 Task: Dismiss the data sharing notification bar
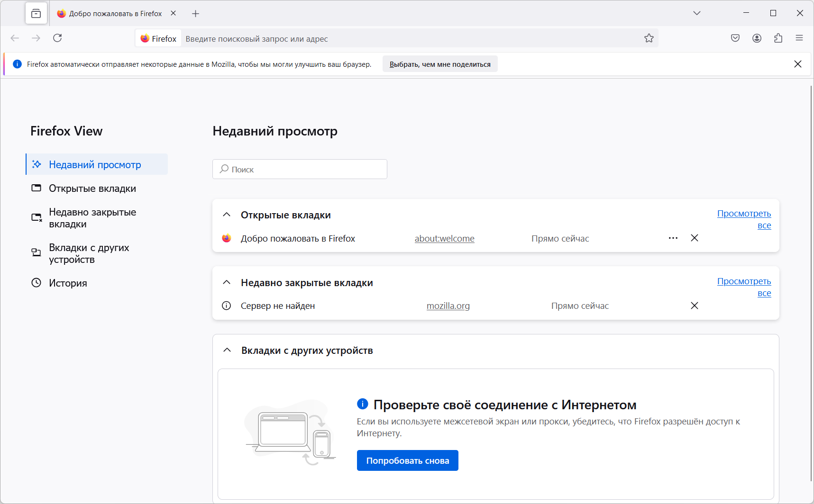point(798,64)
